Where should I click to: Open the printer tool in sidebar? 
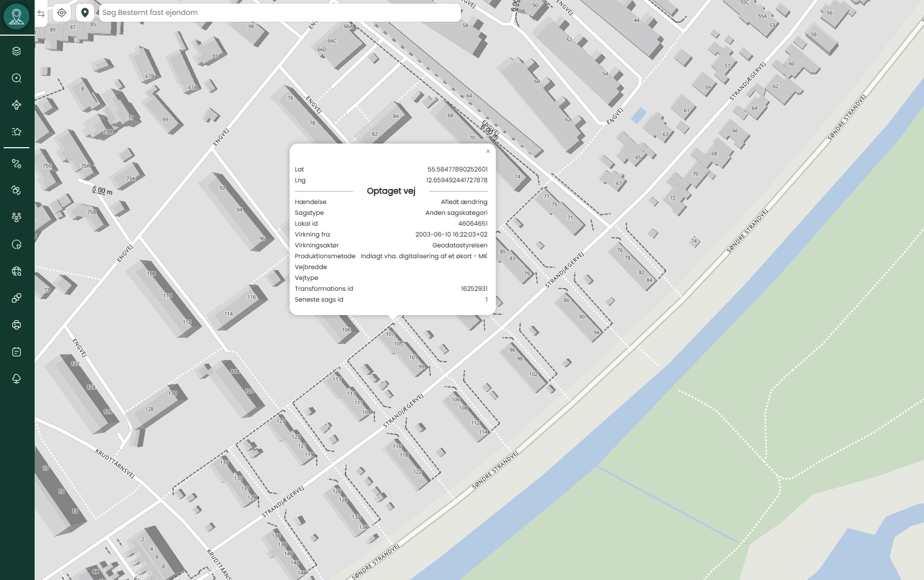(17, 325)
